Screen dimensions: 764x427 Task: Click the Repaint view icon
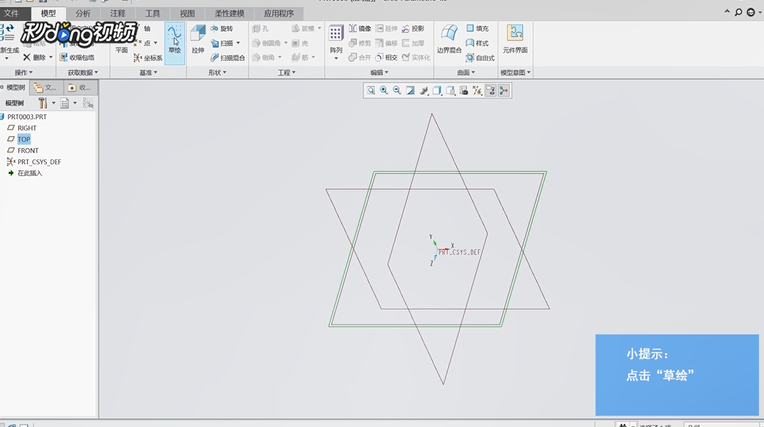pos(410,91)
